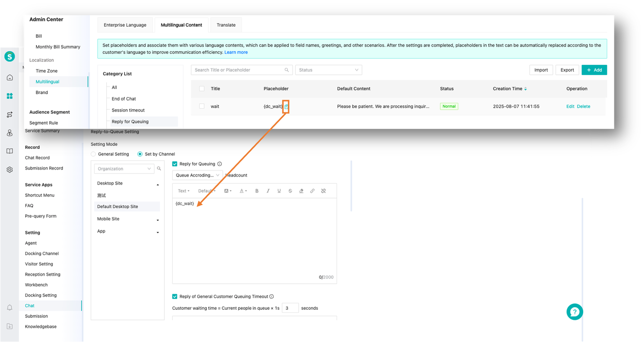644x342 pixels.
Task: Open the routing flow icon in the left rail
Action: (10, 115)
